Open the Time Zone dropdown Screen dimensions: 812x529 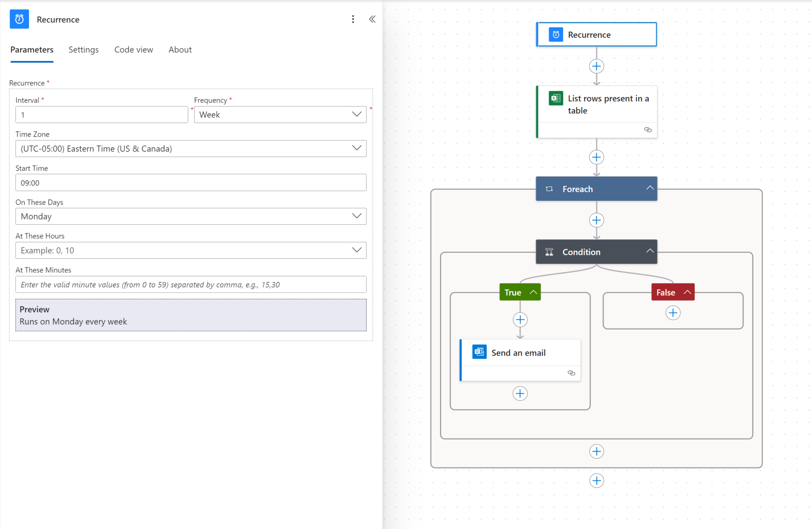click(x=191, y=149)
